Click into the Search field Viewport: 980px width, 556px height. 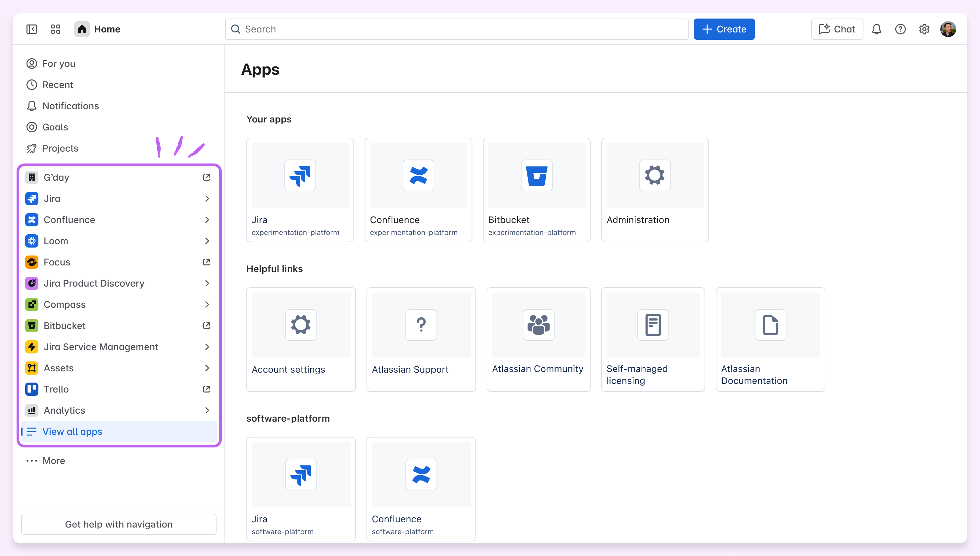click(x=456, y=29)
